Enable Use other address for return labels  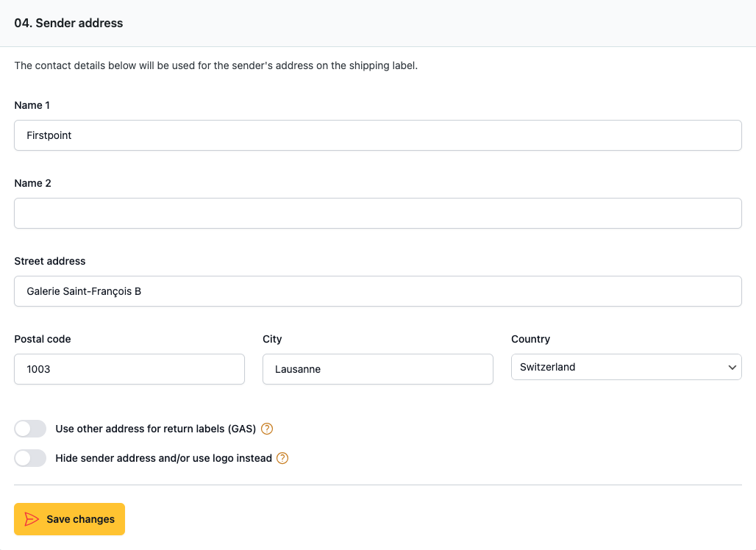click(30, 429)
